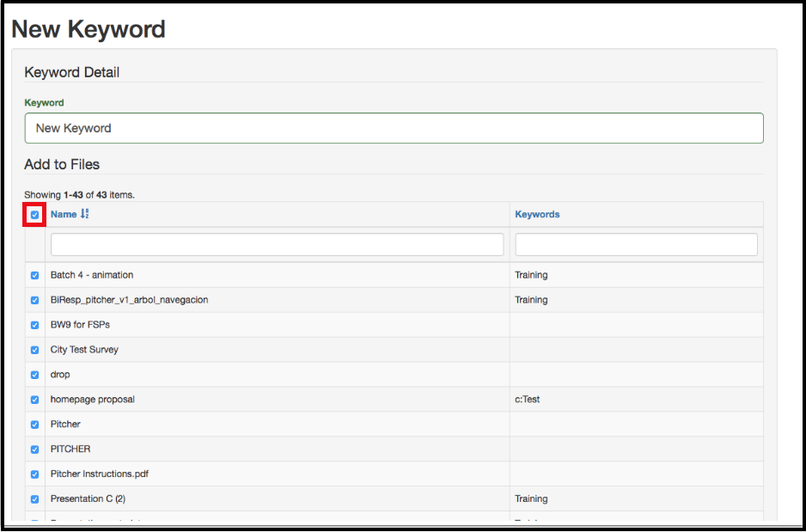Sort the table by Name column
This screenshot has height=532, width=806.
tap(64, 214)
